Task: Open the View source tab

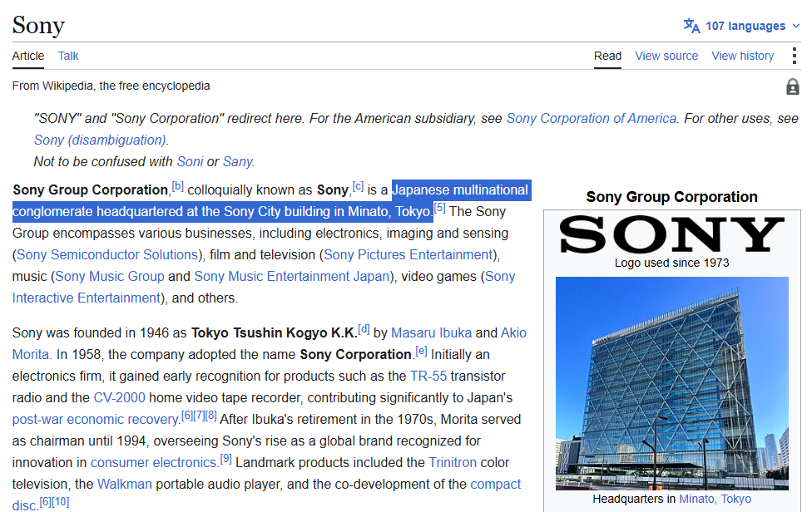Action: pyautogui.click(x=666, y=56)
